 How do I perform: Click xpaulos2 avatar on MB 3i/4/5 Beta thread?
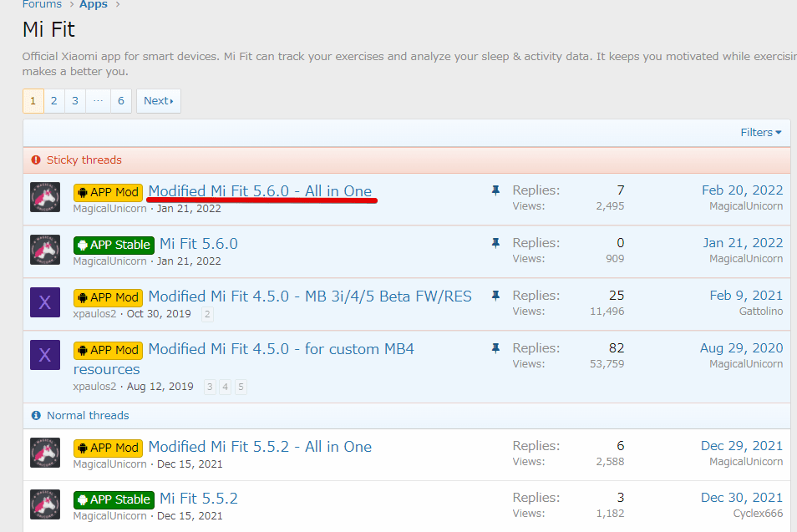click(45, 302)
